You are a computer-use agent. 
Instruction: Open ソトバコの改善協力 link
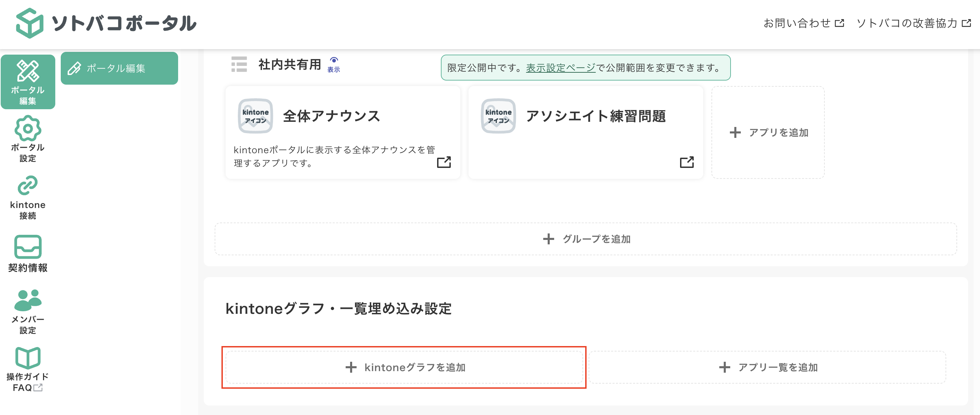[911, 23]
